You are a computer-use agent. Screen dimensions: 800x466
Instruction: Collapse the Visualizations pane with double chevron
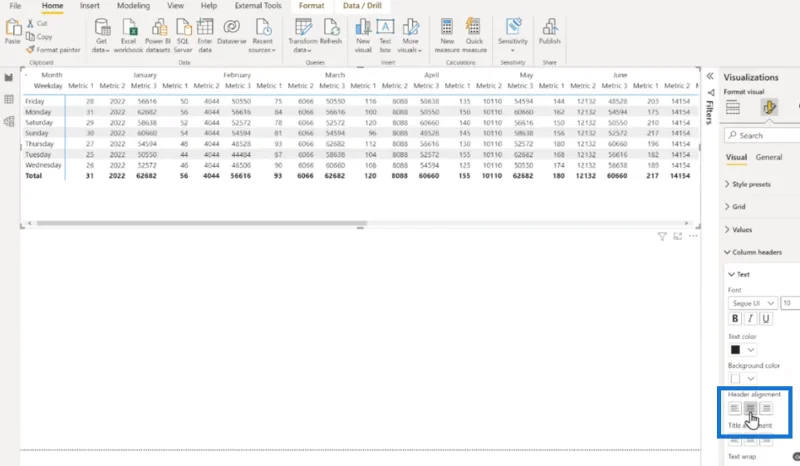point(710,76)
